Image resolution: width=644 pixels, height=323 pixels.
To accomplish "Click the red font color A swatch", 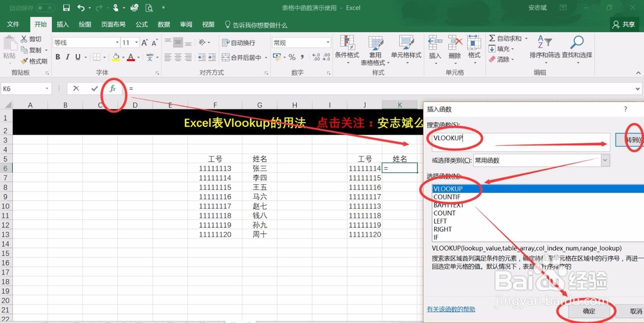I will pos(131,57).
